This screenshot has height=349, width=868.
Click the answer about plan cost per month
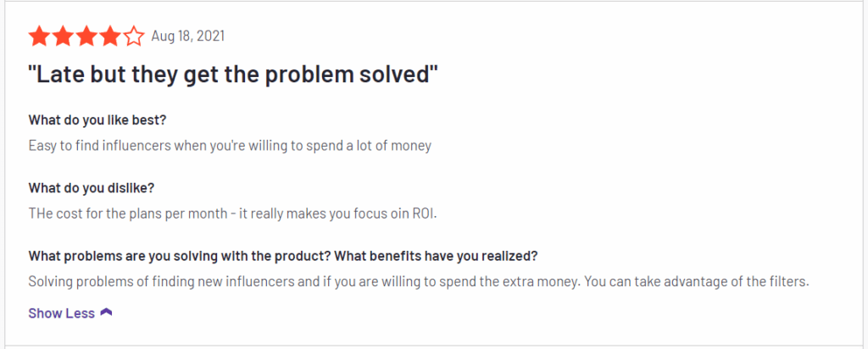(x=232, y=214)
